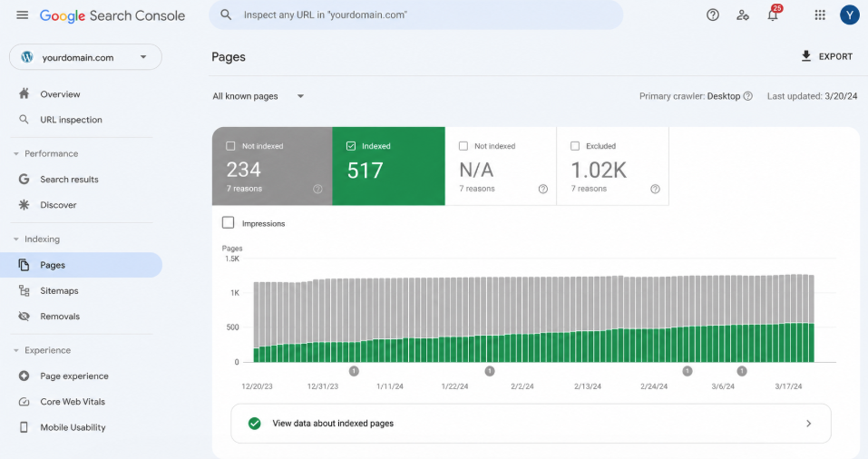Click the Removals crossed-eye icon

point(24,317)
